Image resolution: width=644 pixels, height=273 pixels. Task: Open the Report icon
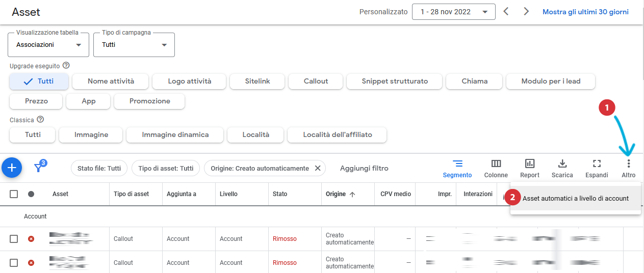(530, 168)
